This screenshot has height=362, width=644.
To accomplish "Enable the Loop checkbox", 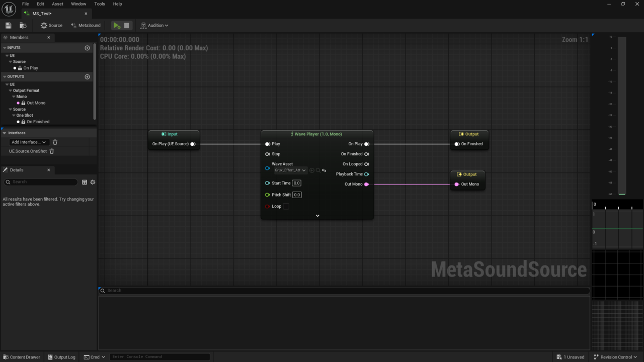I will [x=286, y=206].
